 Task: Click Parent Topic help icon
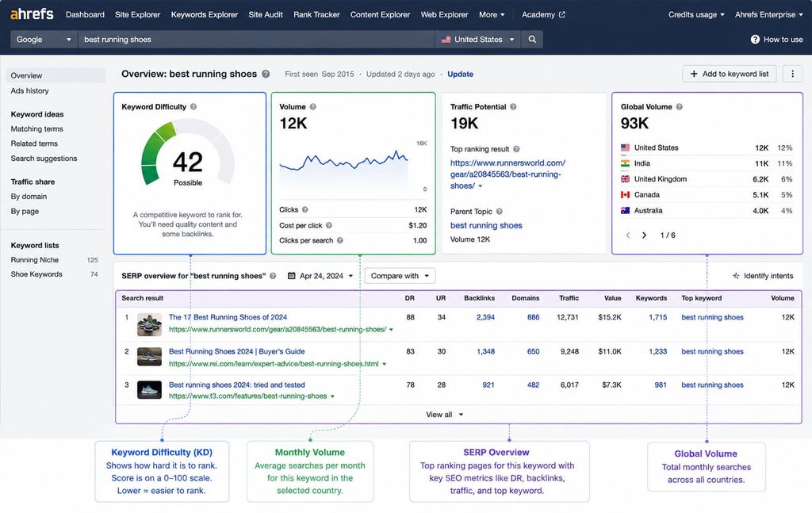500,211
